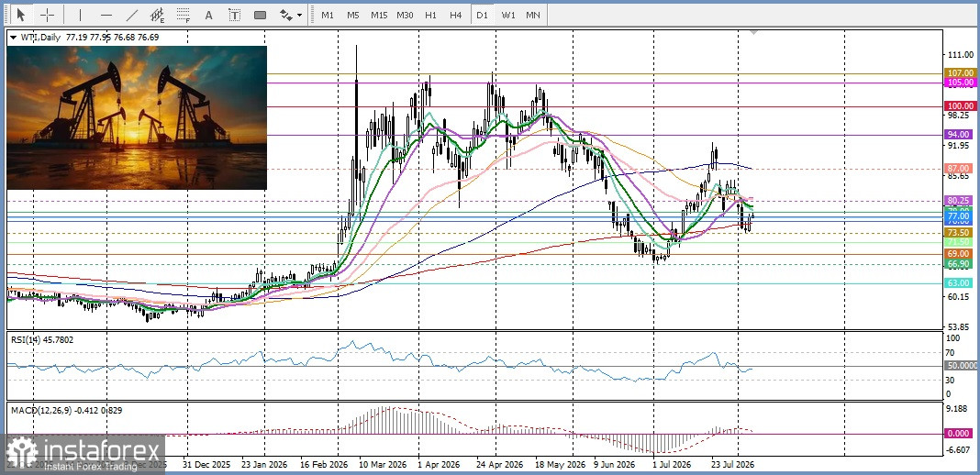Select the text label tool
Image resolution: width=980 pixels, height=475 pixels.
click(234, 15)
